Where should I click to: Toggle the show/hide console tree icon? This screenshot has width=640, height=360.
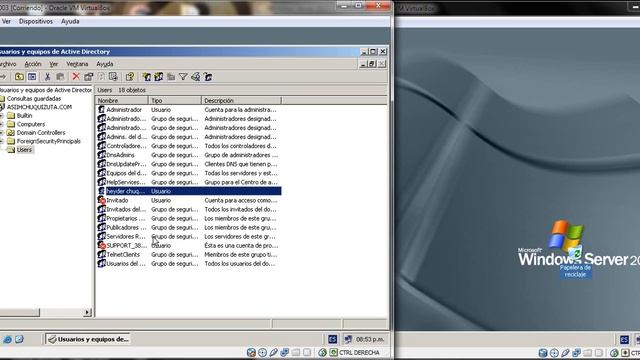[x=32, y=77]
